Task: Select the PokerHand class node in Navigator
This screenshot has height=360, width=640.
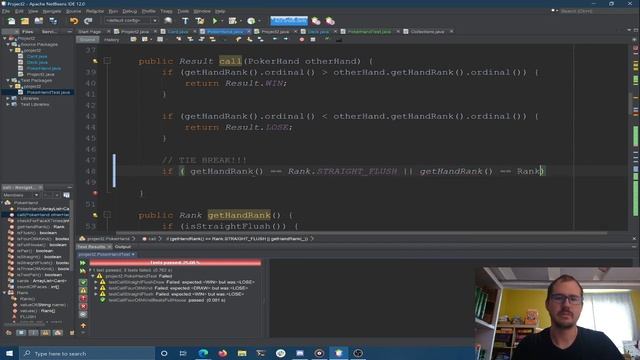Action: click(26, 203)
